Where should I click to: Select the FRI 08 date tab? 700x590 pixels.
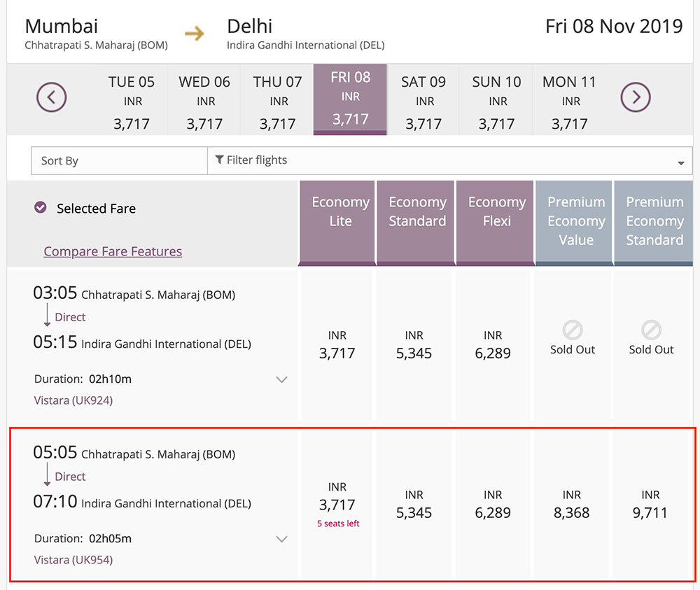coord(350,99)
